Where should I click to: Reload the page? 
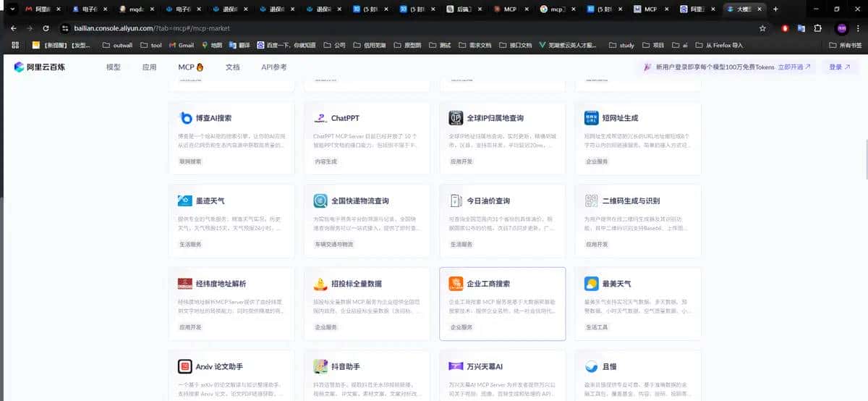[x=46, y=28]
